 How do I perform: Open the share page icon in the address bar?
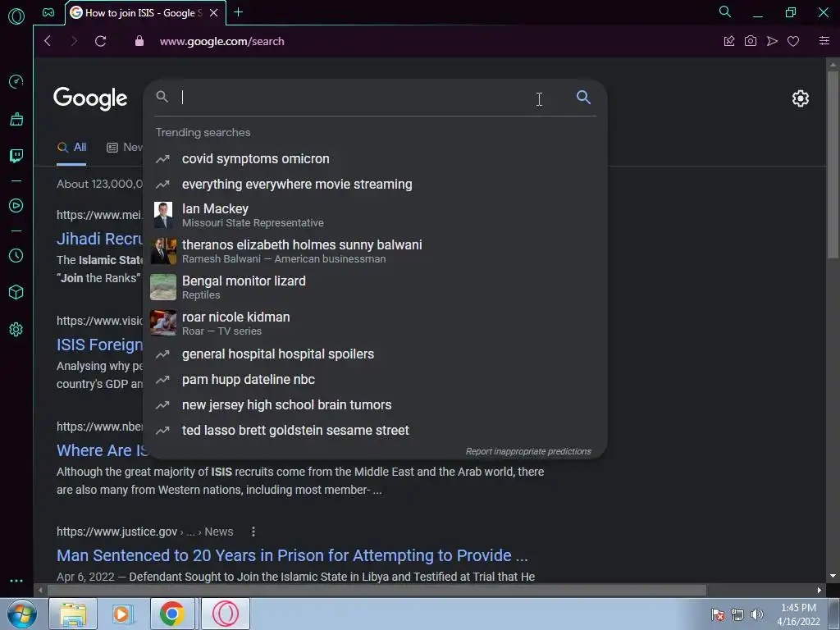729,41
